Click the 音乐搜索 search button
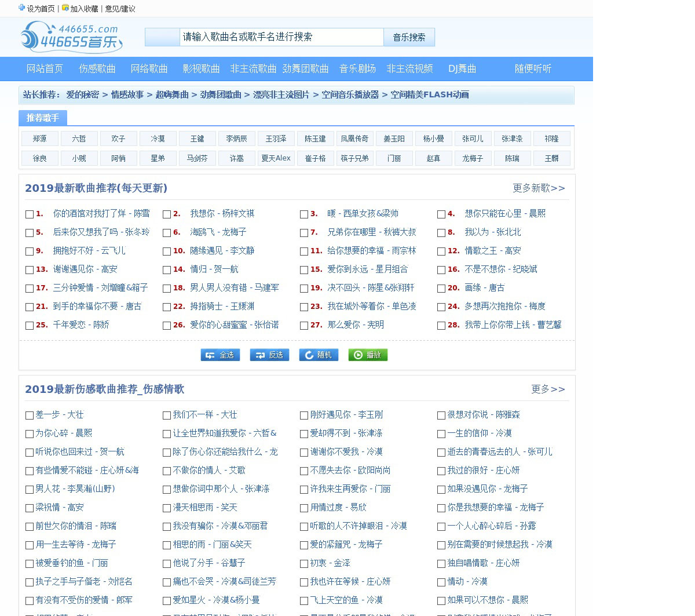 (409, 37)
